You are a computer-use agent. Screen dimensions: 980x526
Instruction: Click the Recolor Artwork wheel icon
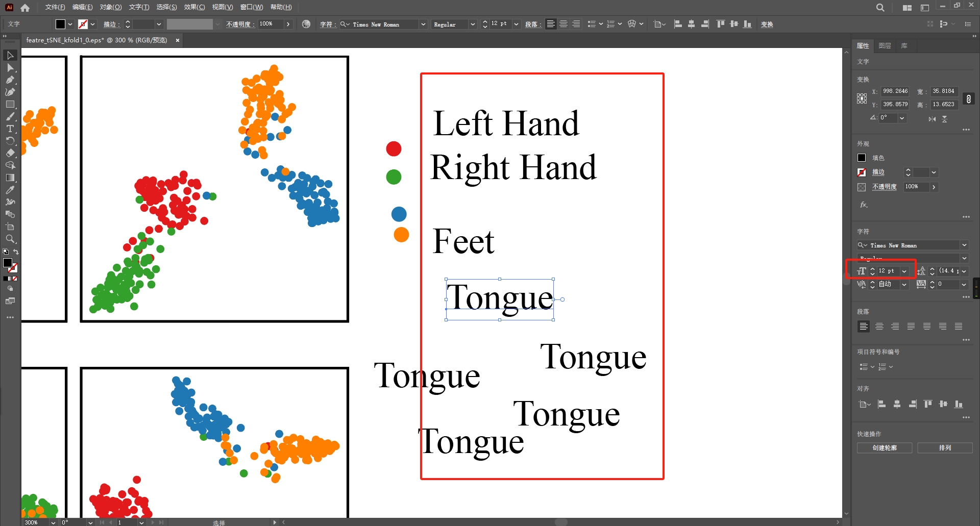pyautogui.click(x=306, y=24)
